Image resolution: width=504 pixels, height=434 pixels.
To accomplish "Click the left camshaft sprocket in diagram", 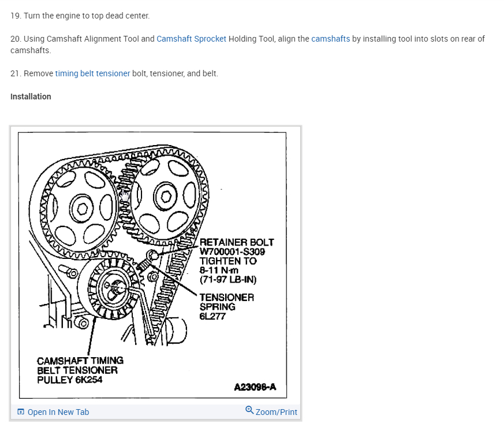I will point(81,207).
